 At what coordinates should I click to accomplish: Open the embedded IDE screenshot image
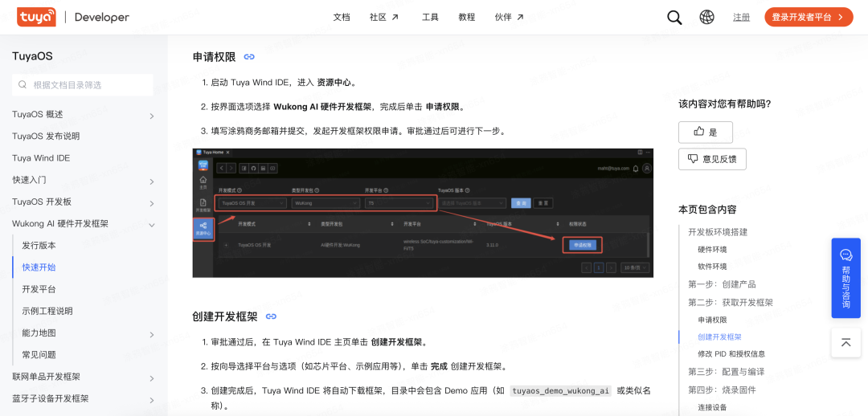click(423, 213)
